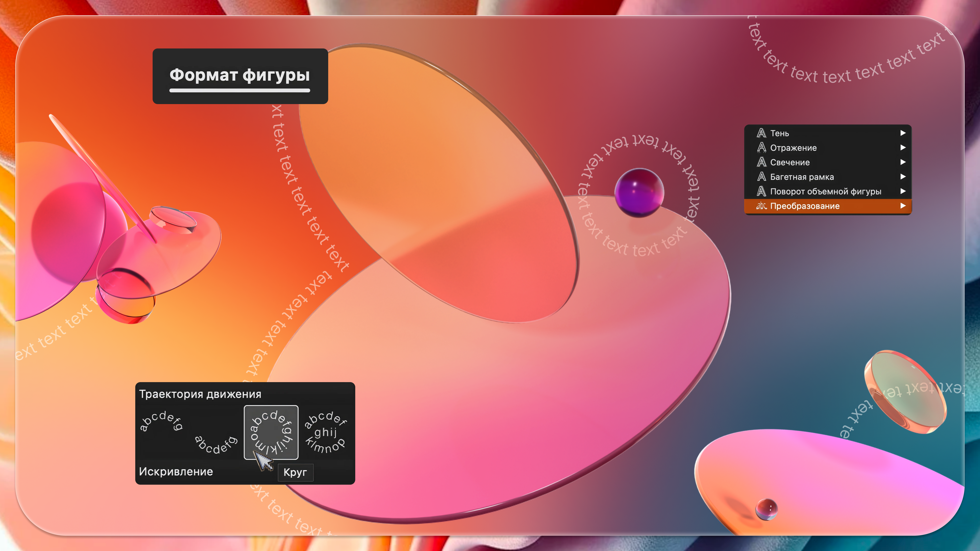The image size is (980, 551).
Task: Click the Багетная рамка effect icon
Action: click(x=761, y=177)
